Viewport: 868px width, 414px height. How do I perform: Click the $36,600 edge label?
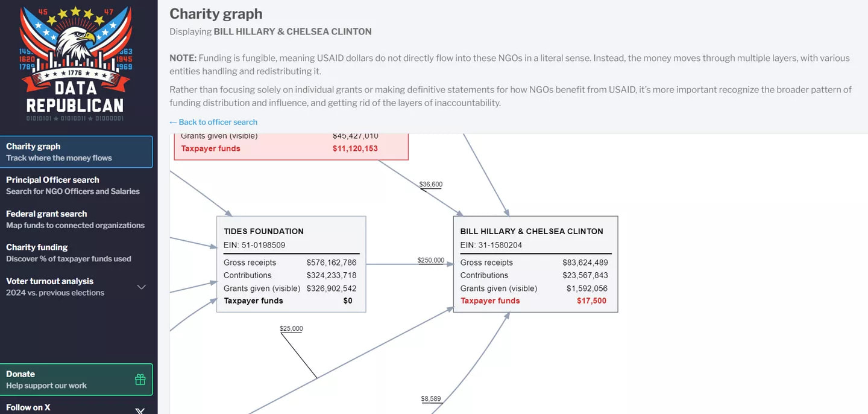[x=431, y=184]
